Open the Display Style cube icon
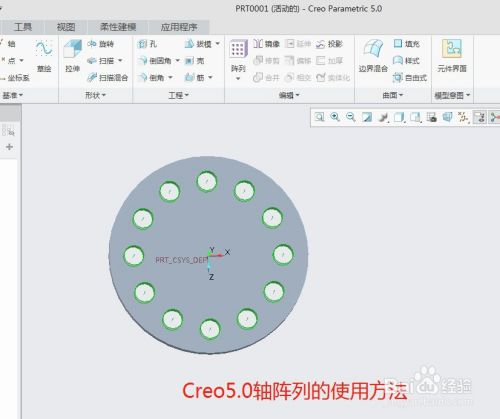This screenshot has width=500, height=419. [x=399, y=117]
